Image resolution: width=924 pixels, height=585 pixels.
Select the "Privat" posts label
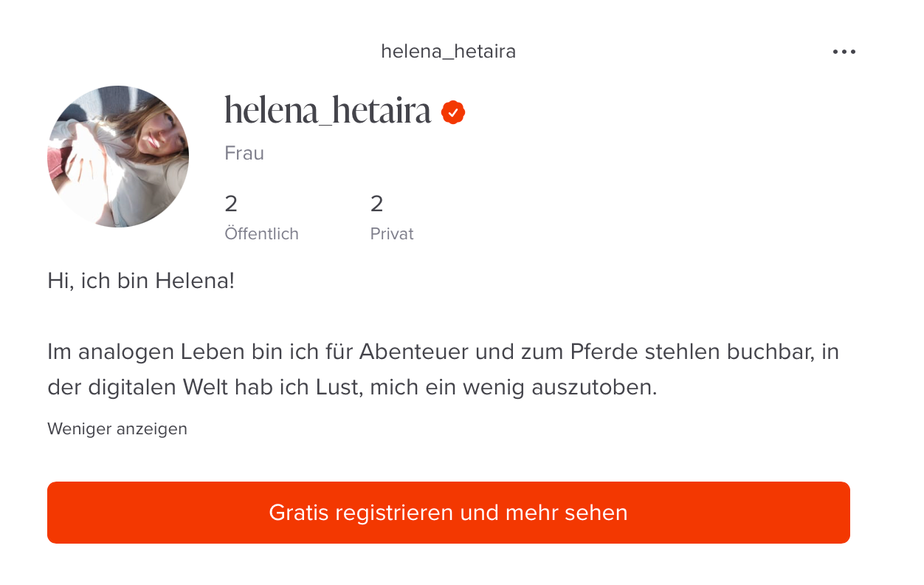click(392, 234)
